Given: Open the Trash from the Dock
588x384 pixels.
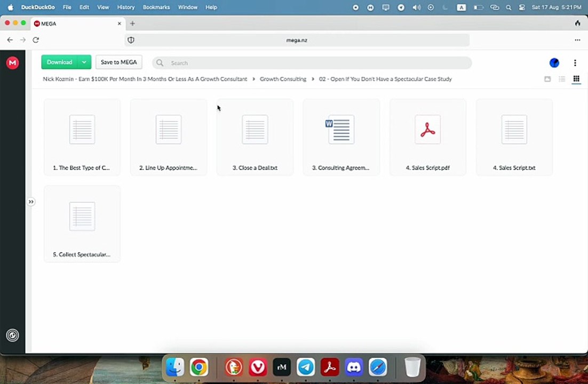Looking at the screenshot, I should [x=412, y=367].
